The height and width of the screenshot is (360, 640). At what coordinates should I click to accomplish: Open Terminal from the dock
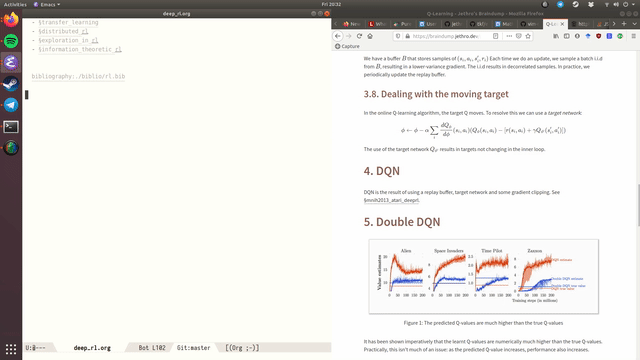point(11,127)
